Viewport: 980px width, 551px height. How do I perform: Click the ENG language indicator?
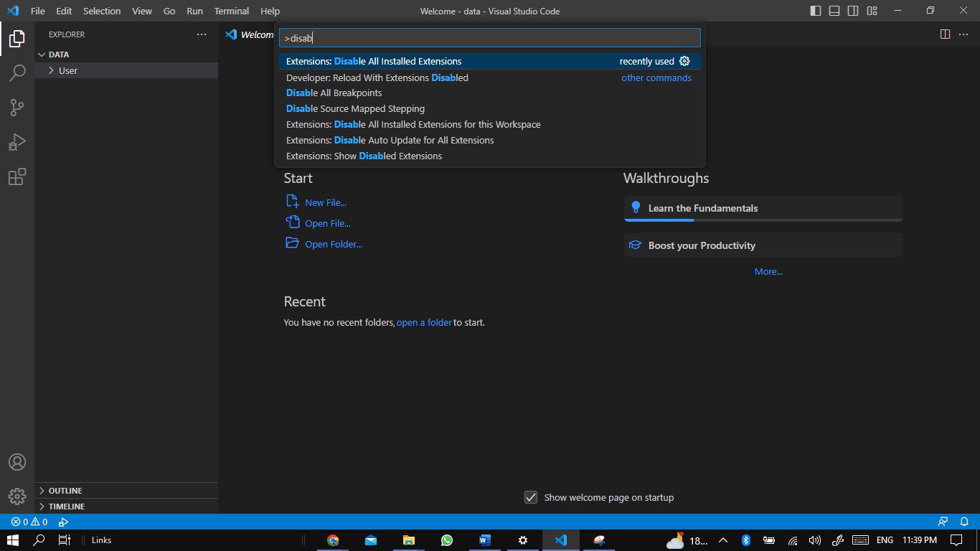[x=885, y=540]
